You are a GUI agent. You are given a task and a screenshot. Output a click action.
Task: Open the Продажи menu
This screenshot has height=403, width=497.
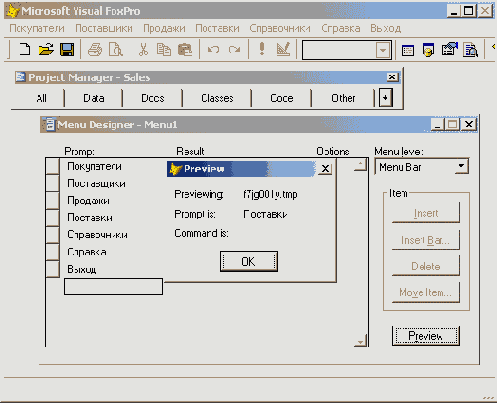(164, 28)
